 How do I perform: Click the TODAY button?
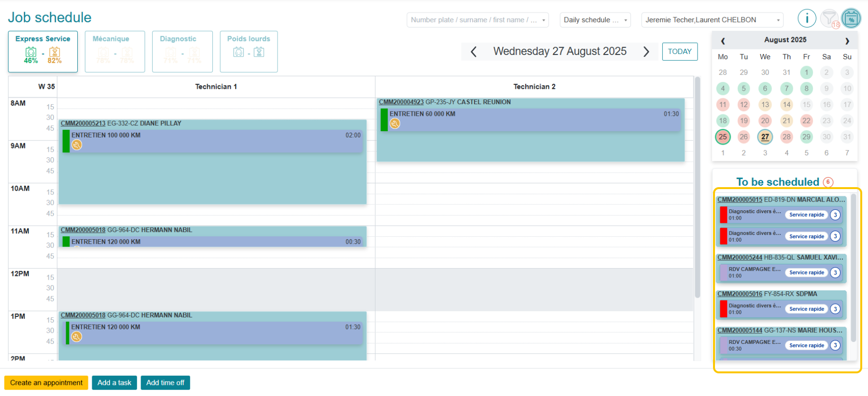coord(680,52)
